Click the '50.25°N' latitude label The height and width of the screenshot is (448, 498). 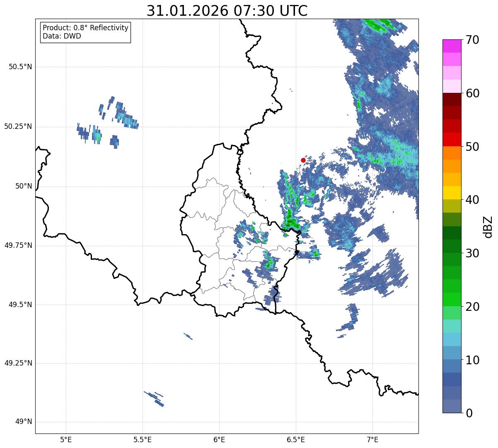click(18, 126)
